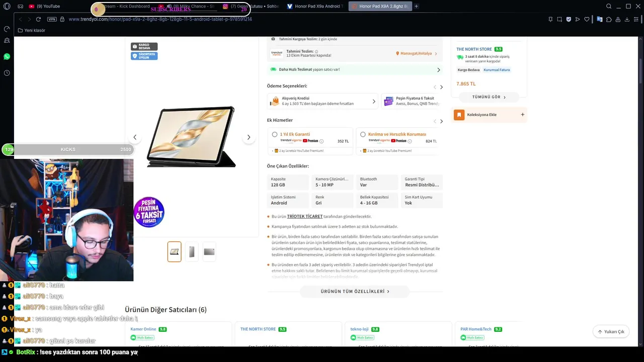Image resolution: width=644 pixels, height=362 pixels.
Task: Open the downloads icon
Action: coord(627,19)
